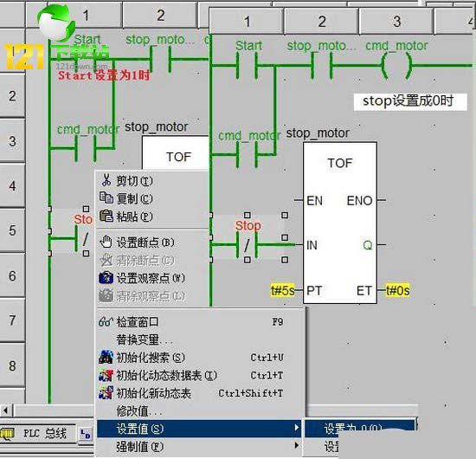Image resolution: width=476 pixels, height=459 pixels.
Task: Click the binoculars icon beside 初始化搜索
Action: (106, 357)
